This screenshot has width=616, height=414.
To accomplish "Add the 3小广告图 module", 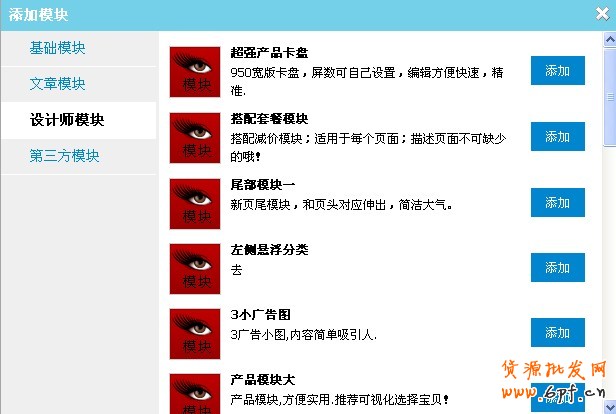I will [x=558, y=333].
